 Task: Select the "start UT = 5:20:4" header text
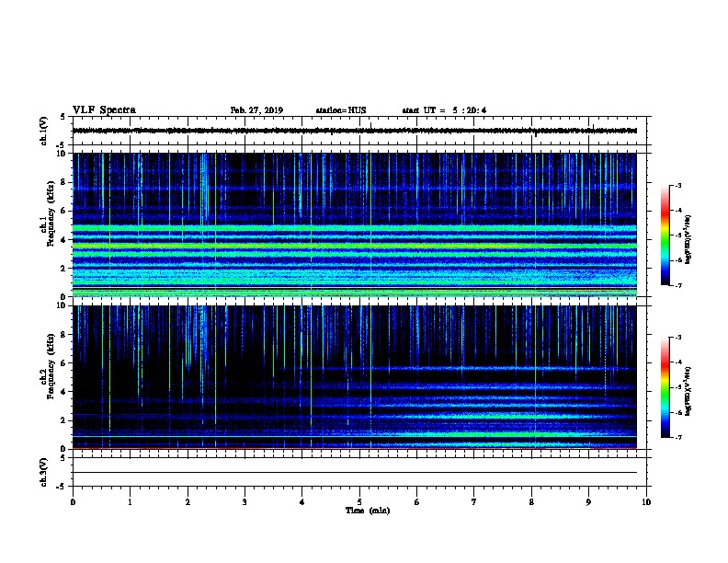(444, 110)
